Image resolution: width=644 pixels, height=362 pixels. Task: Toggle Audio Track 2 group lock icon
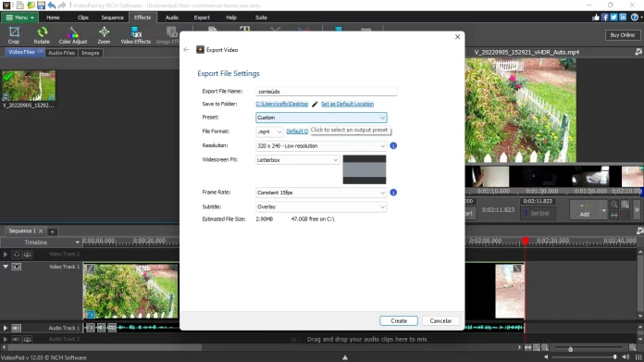point(28,339)
